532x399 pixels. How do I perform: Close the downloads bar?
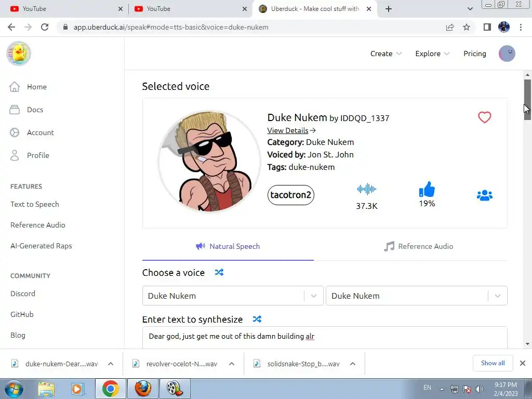523,363
